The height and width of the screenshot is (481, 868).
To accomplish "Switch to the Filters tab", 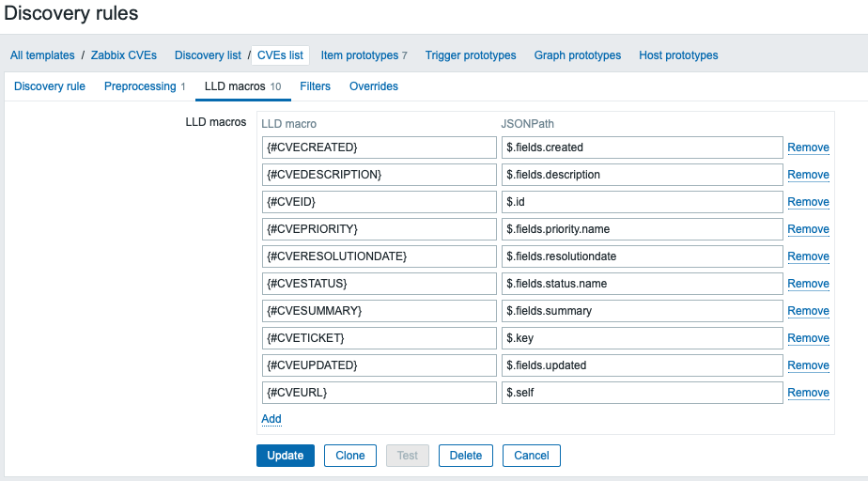I will click(315, 86).
